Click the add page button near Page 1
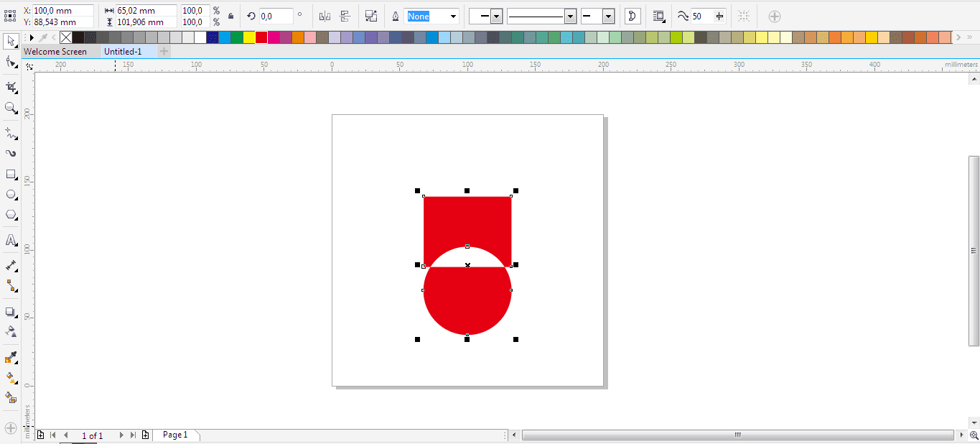 click(146, 435)
